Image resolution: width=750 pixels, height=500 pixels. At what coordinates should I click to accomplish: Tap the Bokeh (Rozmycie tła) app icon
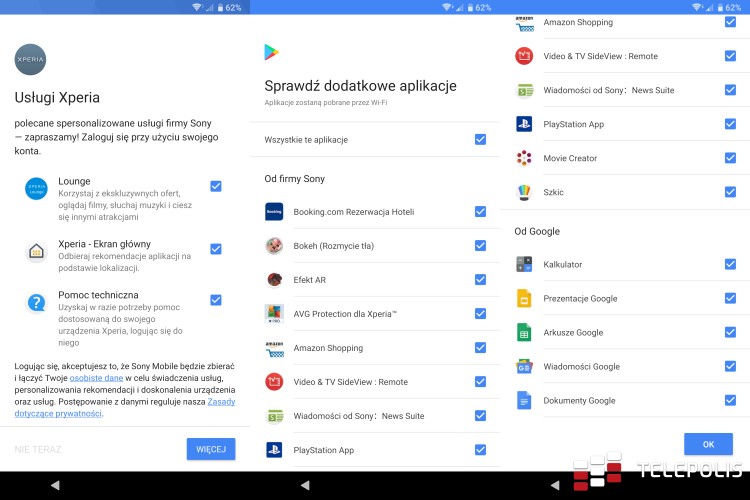(x=274, y=246)
